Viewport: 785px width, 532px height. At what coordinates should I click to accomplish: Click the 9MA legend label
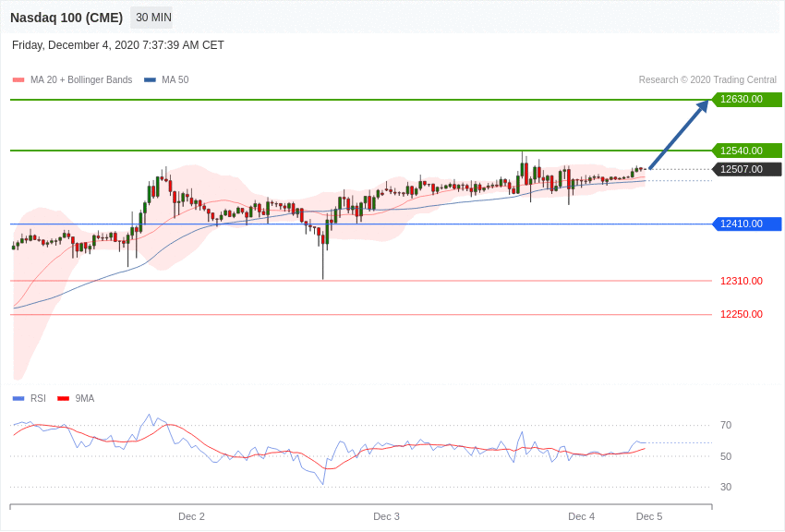tap(85, 398)
